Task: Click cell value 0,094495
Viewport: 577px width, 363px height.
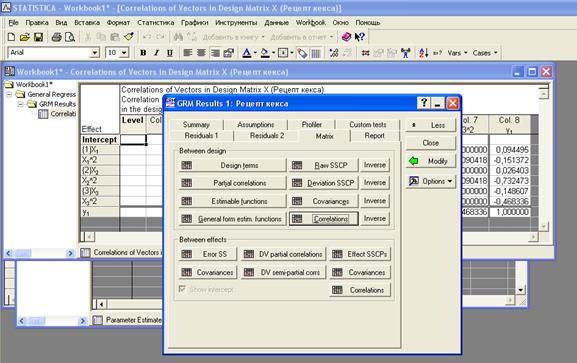Action: [510, 150]
